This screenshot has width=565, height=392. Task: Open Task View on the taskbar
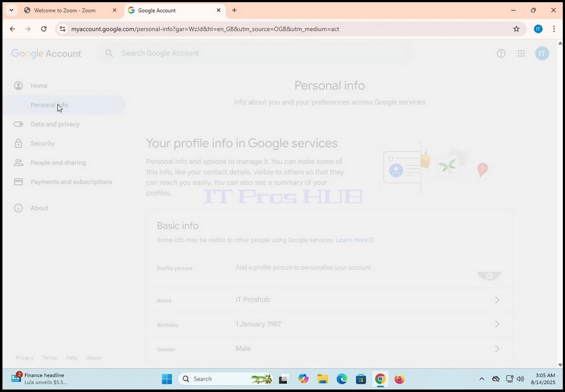tap(283, 379)
